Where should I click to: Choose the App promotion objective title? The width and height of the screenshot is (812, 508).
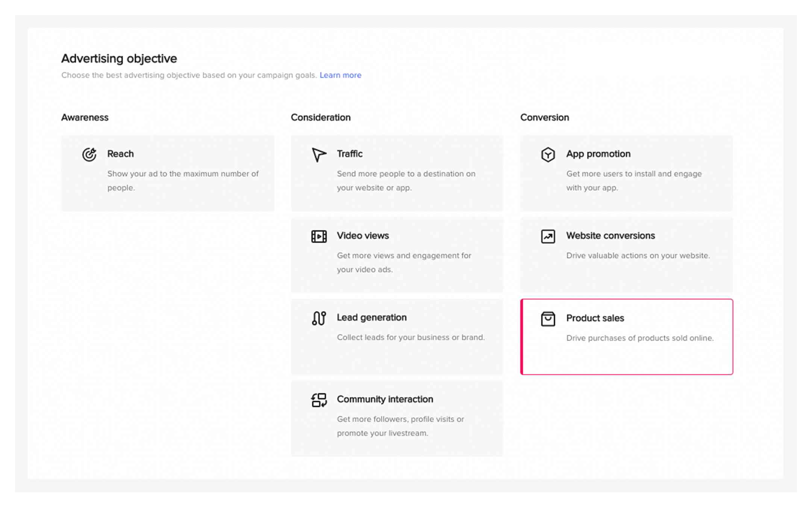(598, 154)
